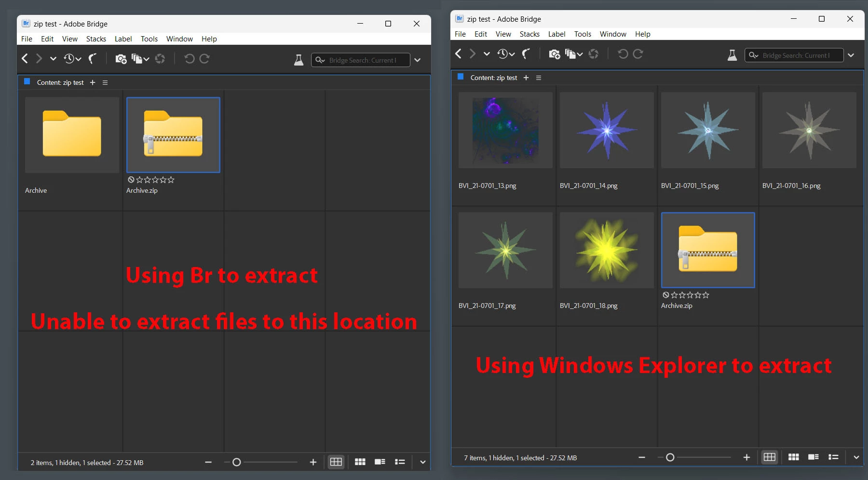Expand search options dropdown in left window
Viewport: 868px width, 480px height.
(x=418, y=60)
